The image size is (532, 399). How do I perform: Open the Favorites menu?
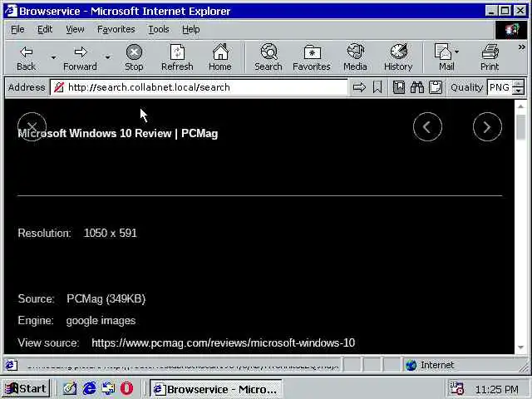(116, 30)
